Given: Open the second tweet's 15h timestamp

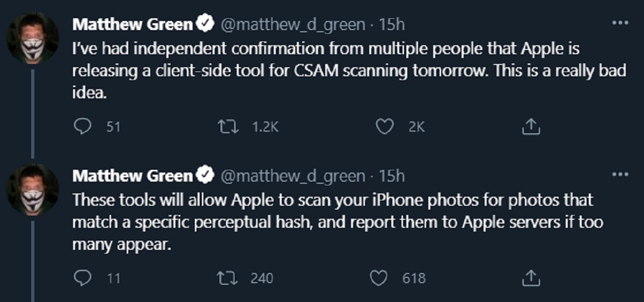Looking at the screenshot, I should click(x=391, y=176).
